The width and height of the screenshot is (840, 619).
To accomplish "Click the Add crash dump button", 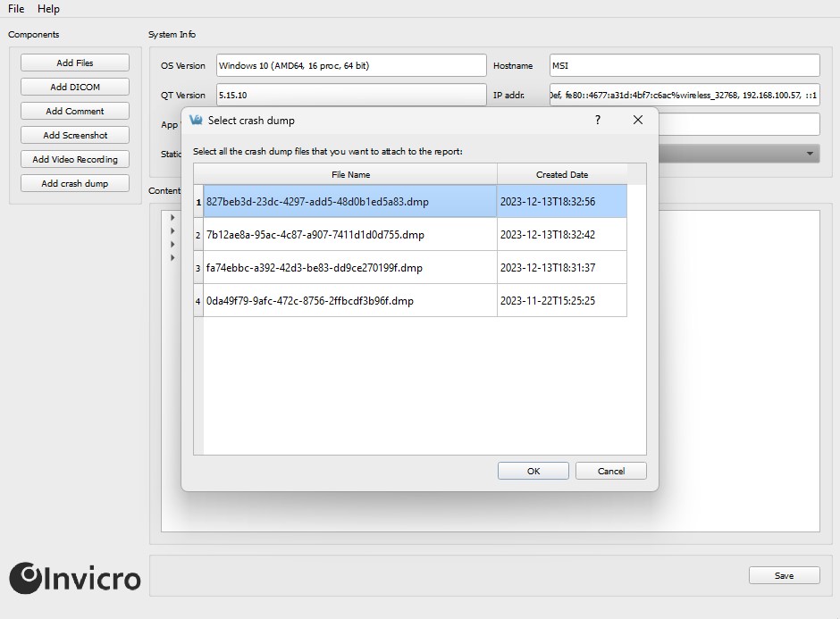I will [x=75, y=183].
